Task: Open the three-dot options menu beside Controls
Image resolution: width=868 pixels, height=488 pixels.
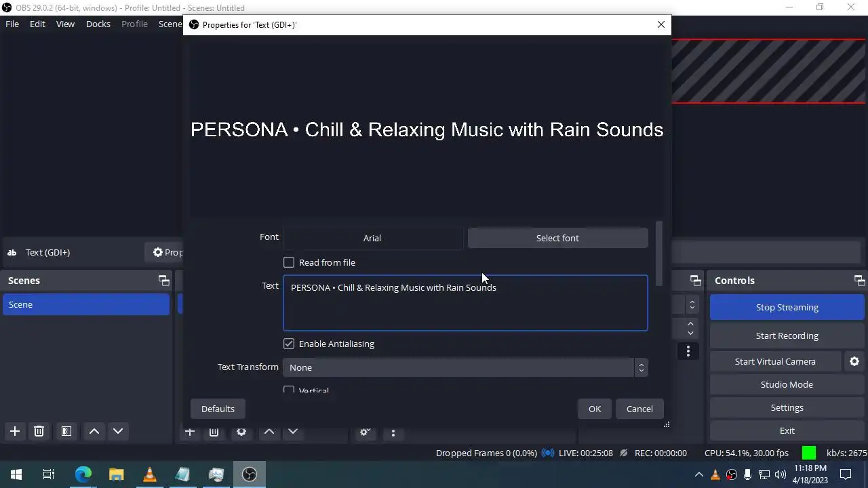Action: 688,351
